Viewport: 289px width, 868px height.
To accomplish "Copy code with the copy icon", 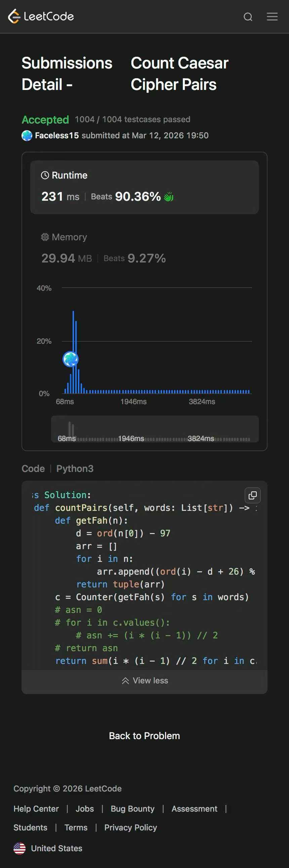I will coord(253,495).
